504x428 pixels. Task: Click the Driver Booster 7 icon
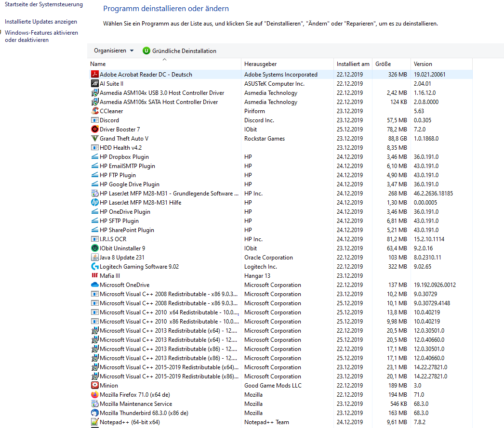click(94, 129)
